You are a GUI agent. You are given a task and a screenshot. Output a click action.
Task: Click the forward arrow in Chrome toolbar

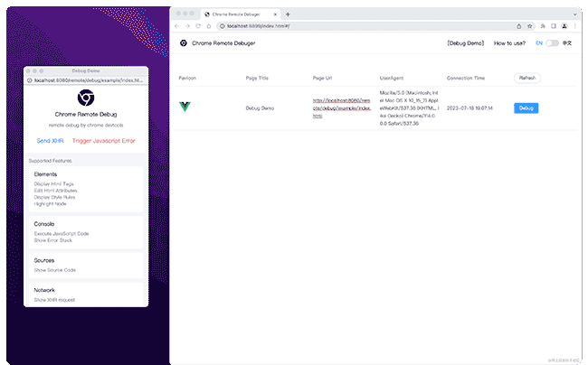(x=187, y=26)
